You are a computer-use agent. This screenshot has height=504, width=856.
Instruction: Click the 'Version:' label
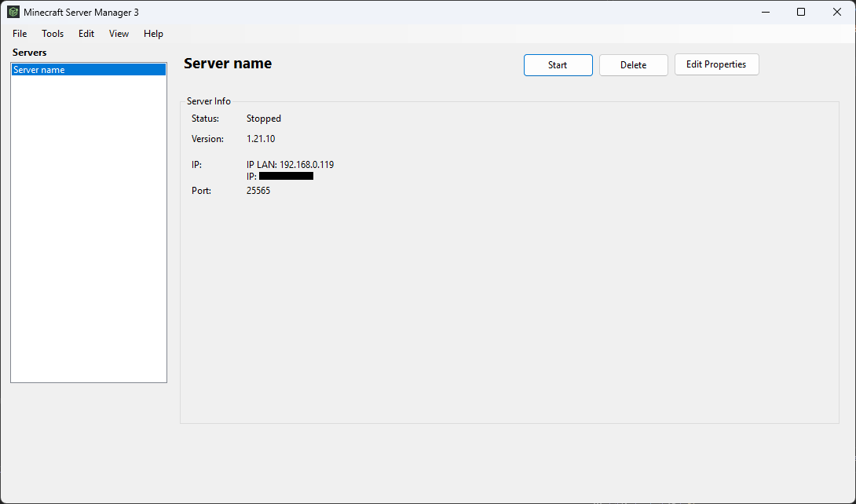pos(207,139)
